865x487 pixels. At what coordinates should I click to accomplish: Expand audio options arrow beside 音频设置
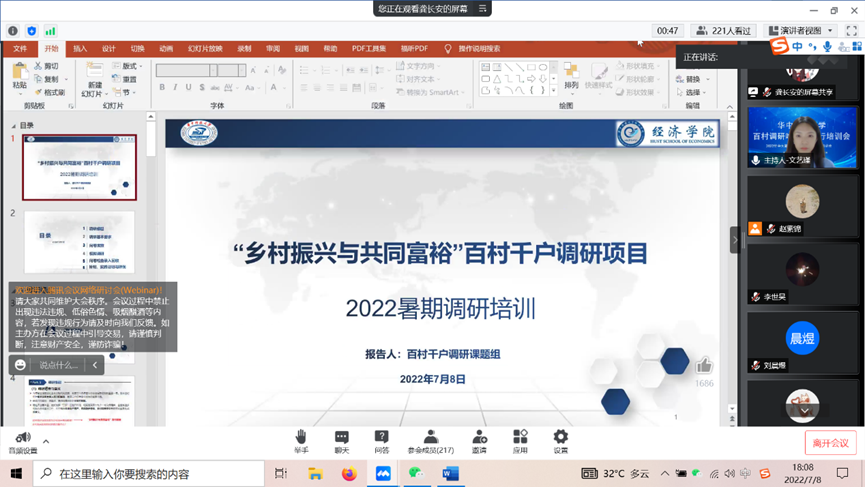point(46,441)
